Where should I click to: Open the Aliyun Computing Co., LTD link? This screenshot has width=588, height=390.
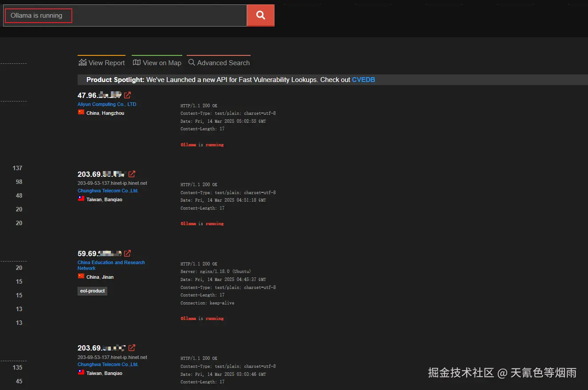107,104
